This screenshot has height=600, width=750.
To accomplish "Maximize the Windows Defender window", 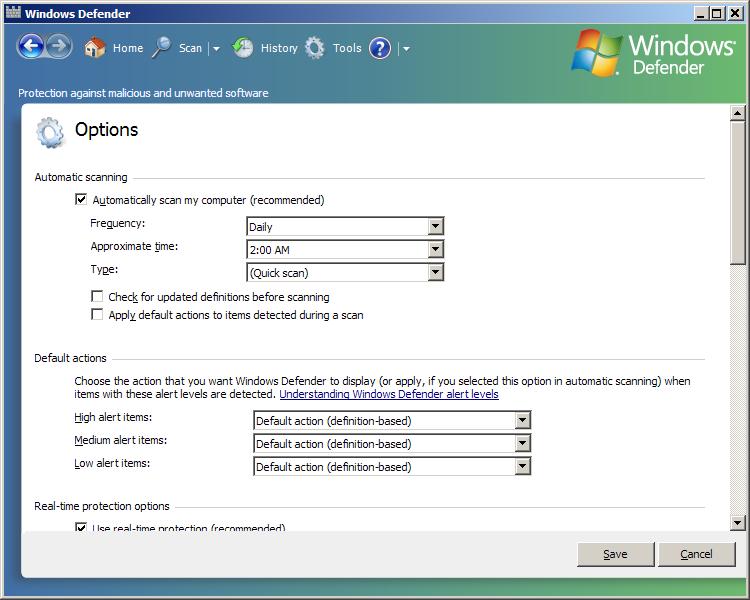I will [717, 13].
